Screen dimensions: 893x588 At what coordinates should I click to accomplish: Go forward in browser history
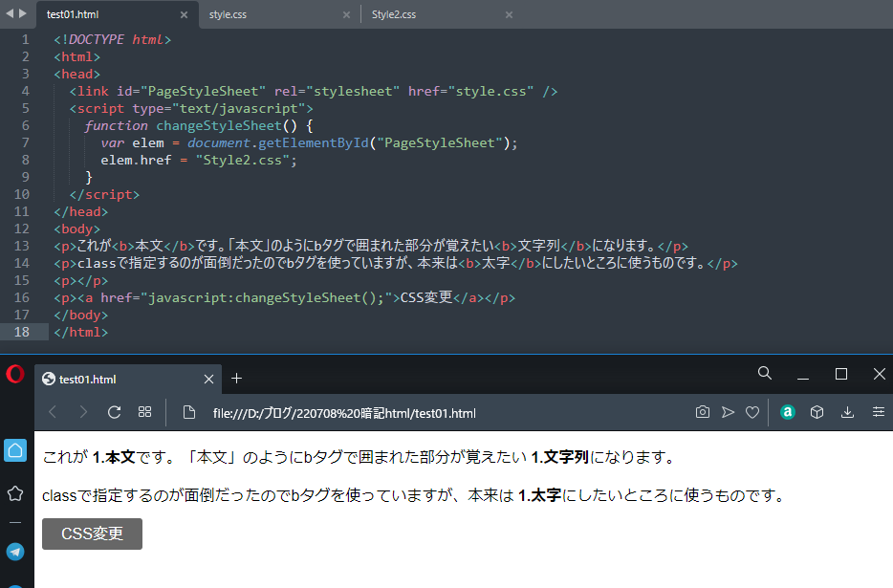(83, 412)
